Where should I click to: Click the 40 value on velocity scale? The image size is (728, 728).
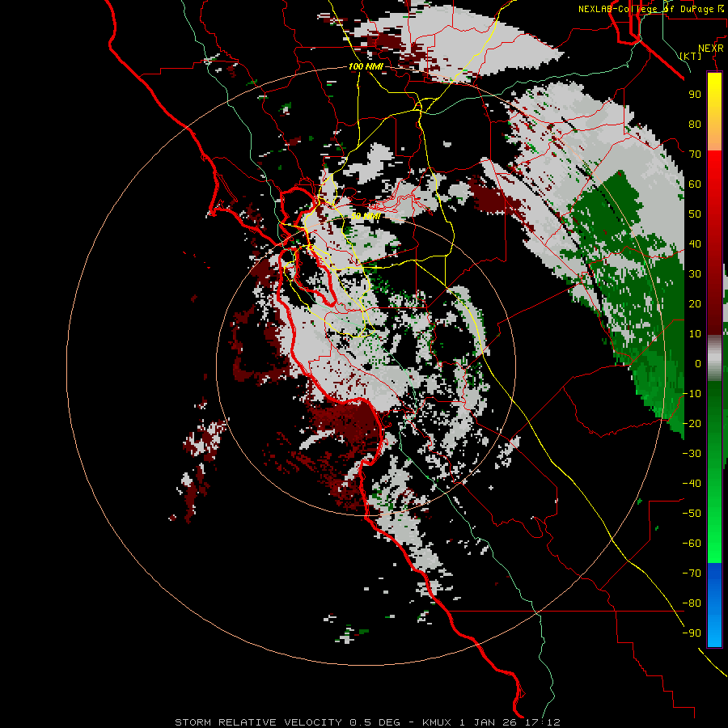pyautogui.click(x=695, y=244)
